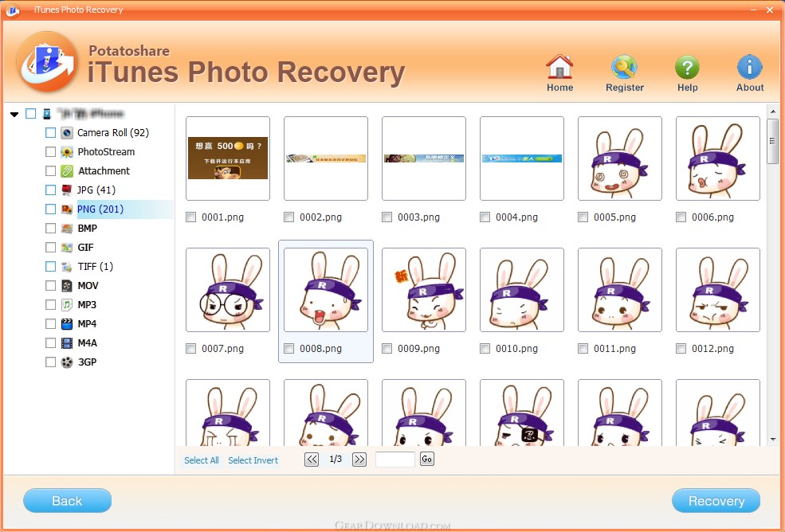Screen dimensions: 785x532
Task: Click the Back button
Action: coord(67,500)
